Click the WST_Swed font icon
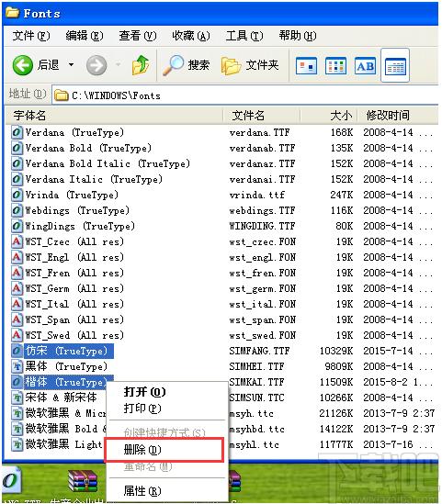 [x=17, y=335]
